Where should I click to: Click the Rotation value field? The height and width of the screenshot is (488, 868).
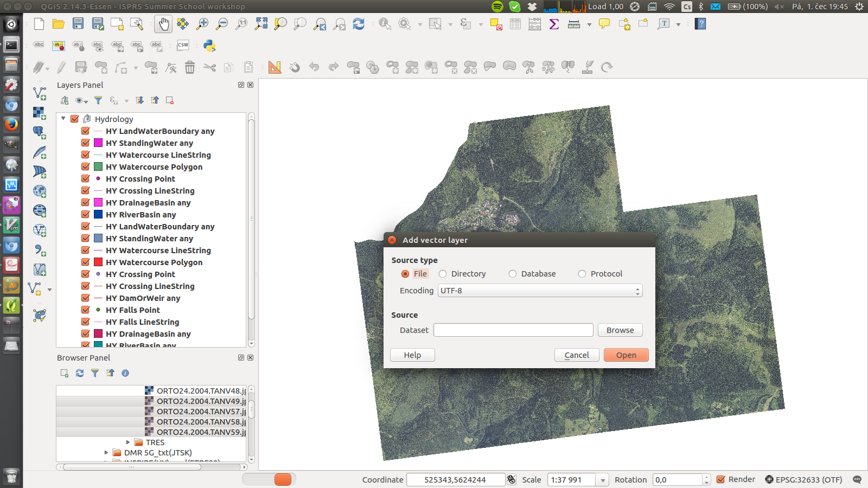tap(678, 480)
